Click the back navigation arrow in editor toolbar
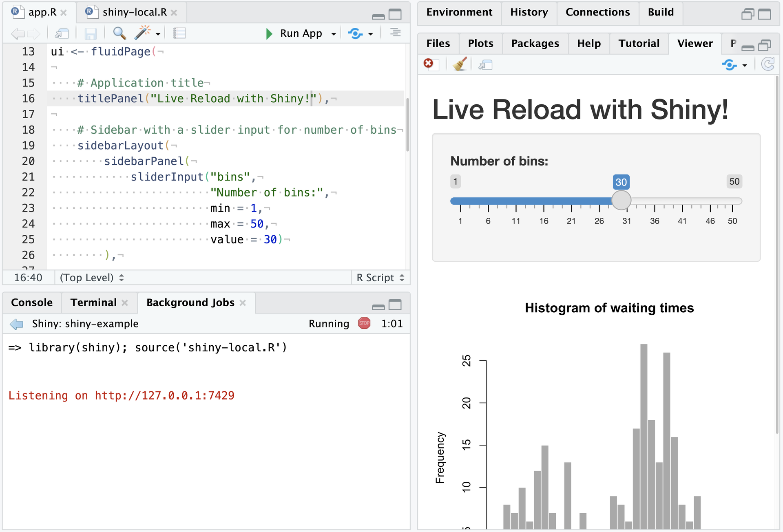This screenshot has width=783, height=532. pyautogui.click(x=18, y=33)
